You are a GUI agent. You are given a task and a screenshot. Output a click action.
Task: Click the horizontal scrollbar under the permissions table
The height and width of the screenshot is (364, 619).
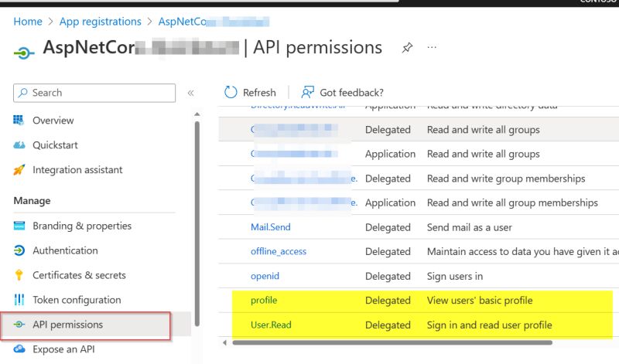[392, 342]
